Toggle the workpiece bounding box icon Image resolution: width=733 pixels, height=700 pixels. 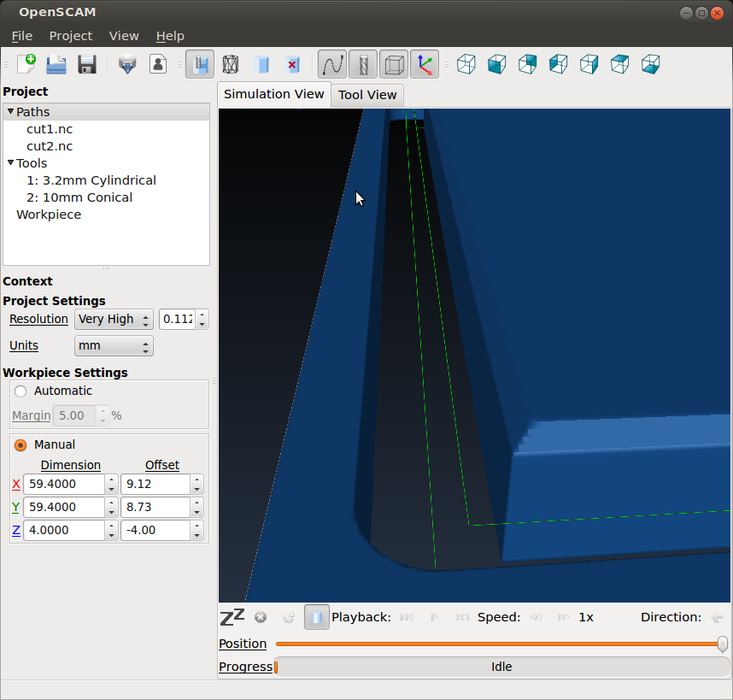(x=394, y=64)
